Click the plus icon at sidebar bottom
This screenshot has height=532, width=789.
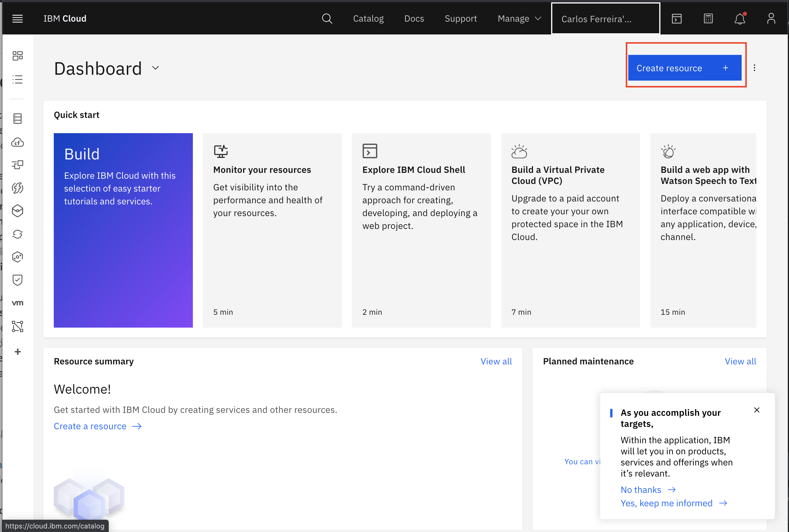click(x=18, y=352)
